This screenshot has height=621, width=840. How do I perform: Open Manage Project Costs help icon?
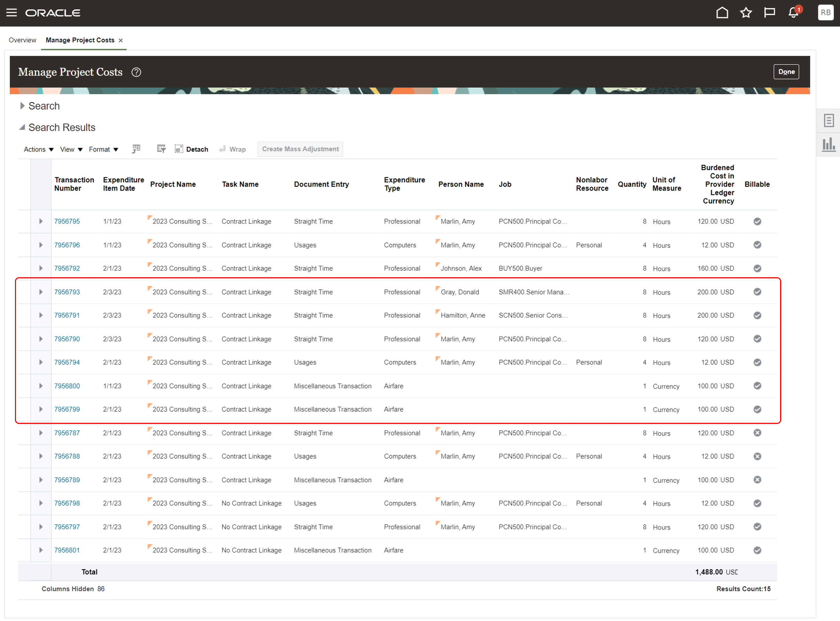click(136, 72)
